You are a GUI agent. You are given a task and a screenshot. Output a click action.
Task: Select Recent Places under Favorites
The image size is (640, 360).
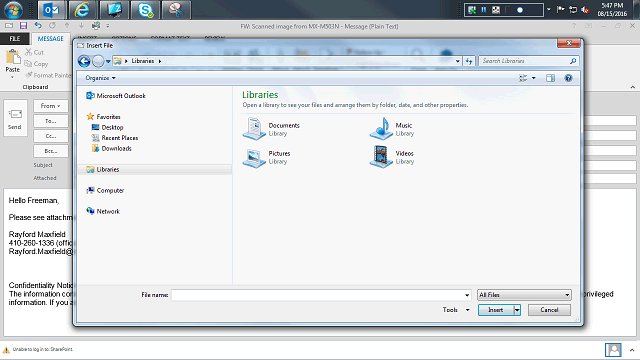(x=115, y=138)
